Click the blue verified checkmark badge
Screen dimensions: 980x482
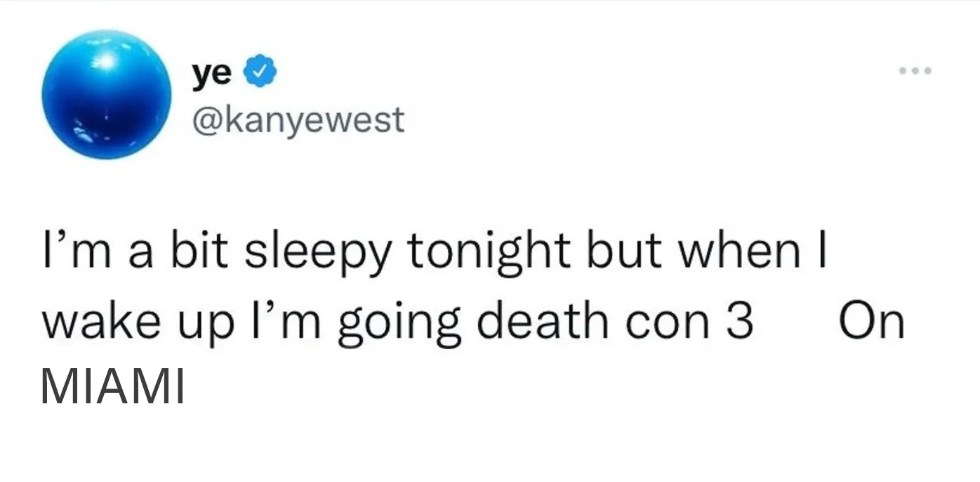[260, 72]
